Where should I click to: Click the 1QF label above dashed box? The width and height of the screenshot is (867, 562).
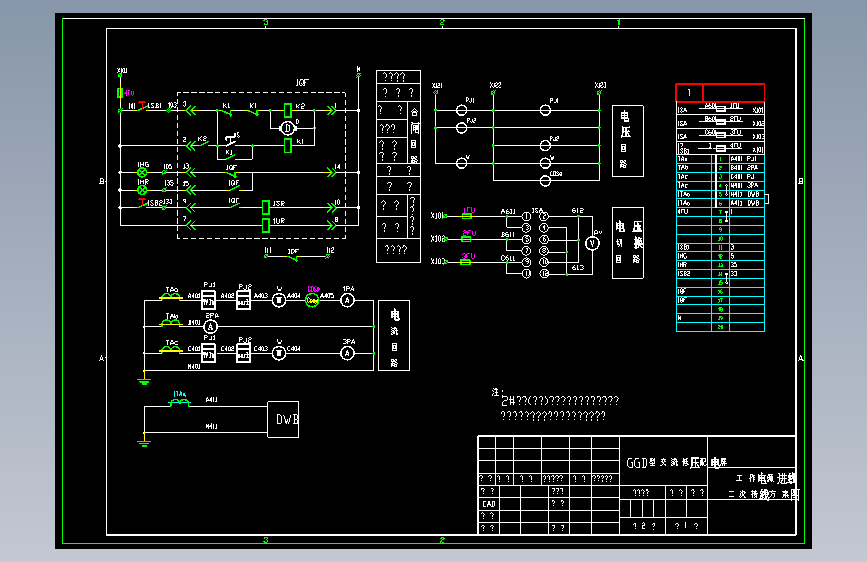coord(302,82)
